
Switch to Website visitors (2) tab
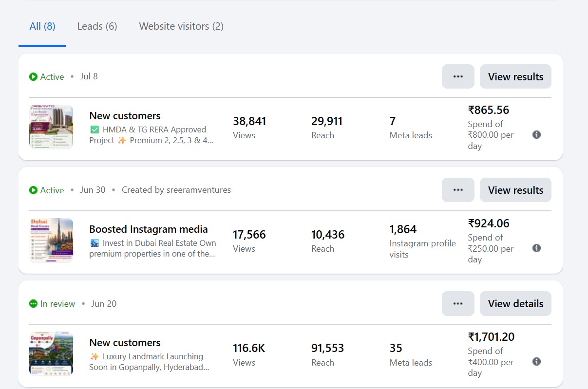coord(181,26)
